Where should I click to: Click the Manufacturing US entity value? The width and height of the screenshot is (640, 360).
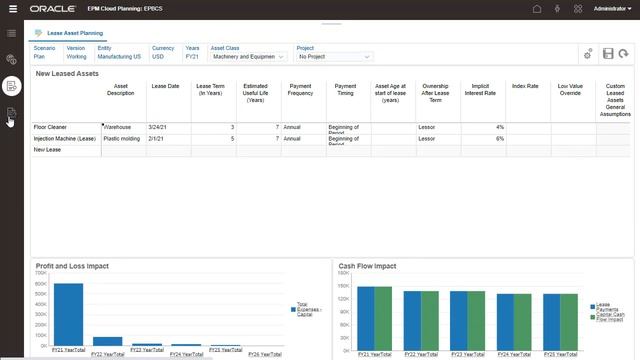tap(119, 57)
